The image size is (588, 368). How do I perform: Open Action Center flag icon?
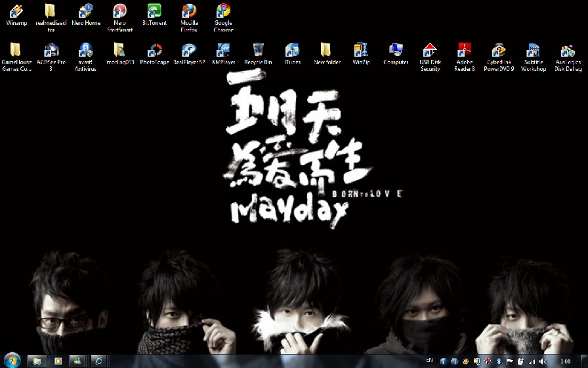click(510, 361)
